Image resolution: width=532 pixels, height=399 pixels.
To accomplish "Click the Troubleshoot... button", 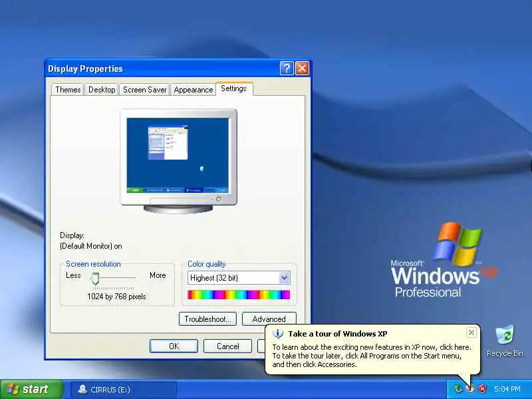I will [207, 319].
